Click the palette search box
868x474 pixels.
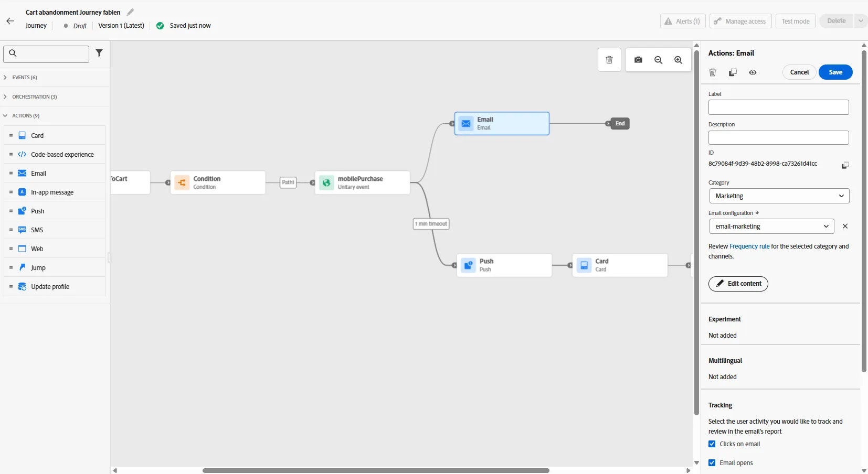(x=46, y=53)
